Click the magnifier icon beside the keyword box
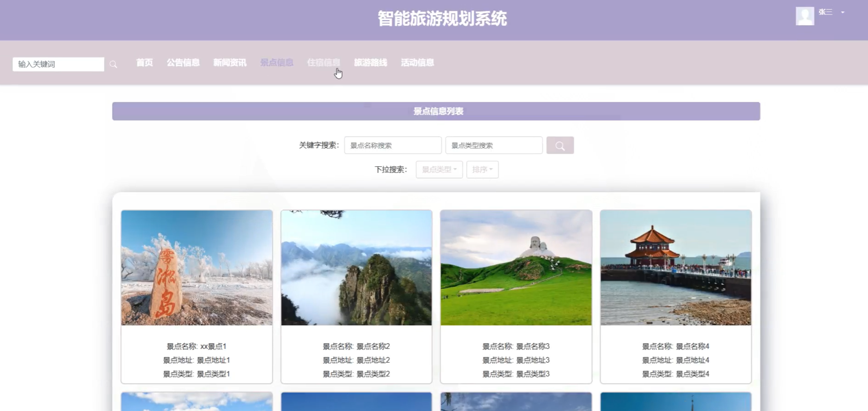Viewport: 868px width, 411px height. click(113, 64)
